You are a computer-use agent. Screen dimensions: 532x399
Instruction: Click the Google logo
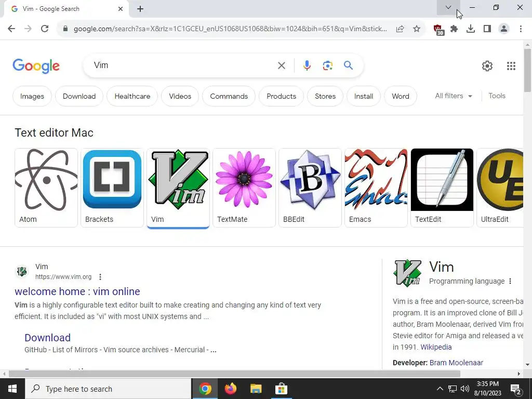click(36, 66)
